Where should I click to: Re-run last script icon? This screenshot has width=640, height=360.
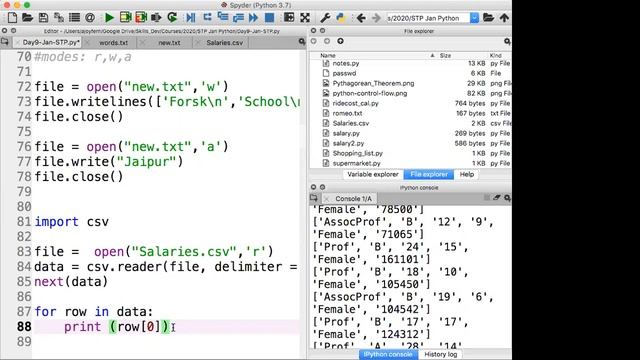point(172,18)
